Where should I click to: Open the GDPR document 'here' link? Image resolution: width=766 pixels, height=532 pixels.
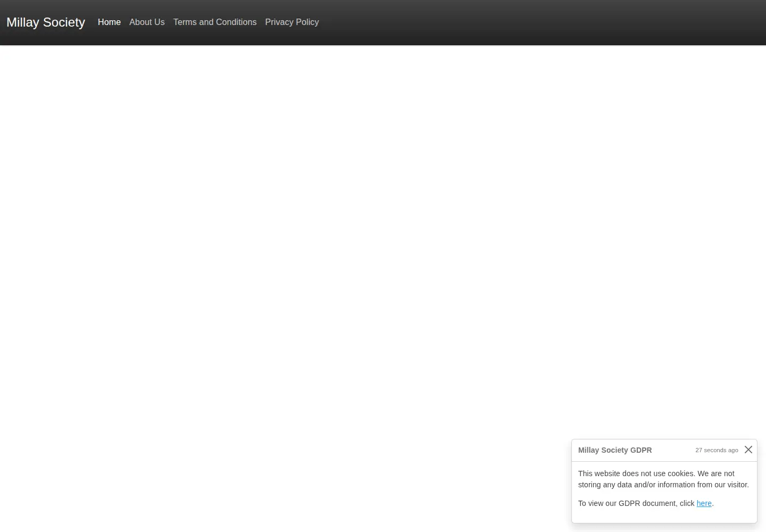pos(704,503)
